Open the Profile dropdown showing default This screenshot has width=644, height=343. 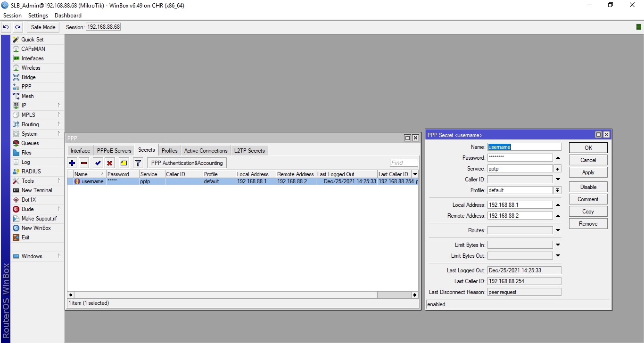(557, 190)
